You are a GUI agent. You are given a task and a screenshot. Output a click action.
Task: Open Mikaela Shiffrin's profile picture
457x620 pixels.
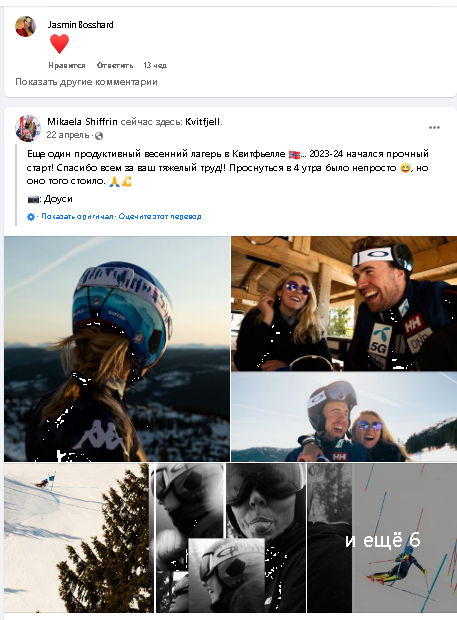[x=28, y=129]
